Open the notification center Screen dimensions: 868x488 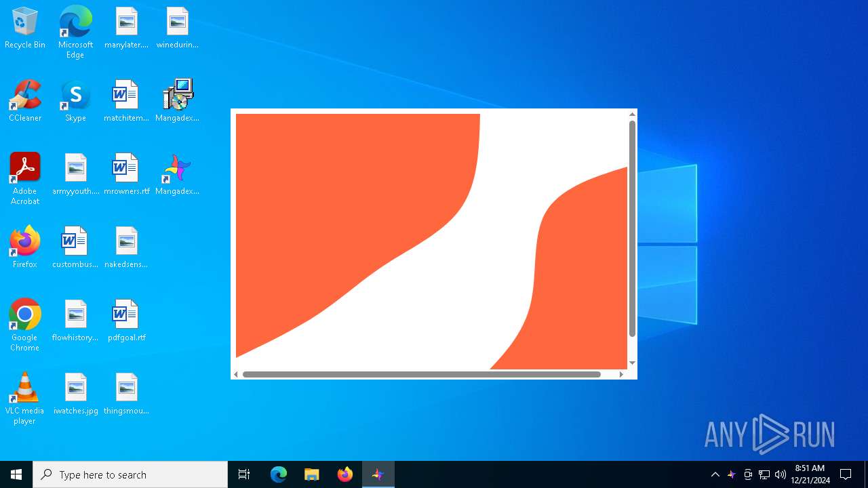(846, 474)
